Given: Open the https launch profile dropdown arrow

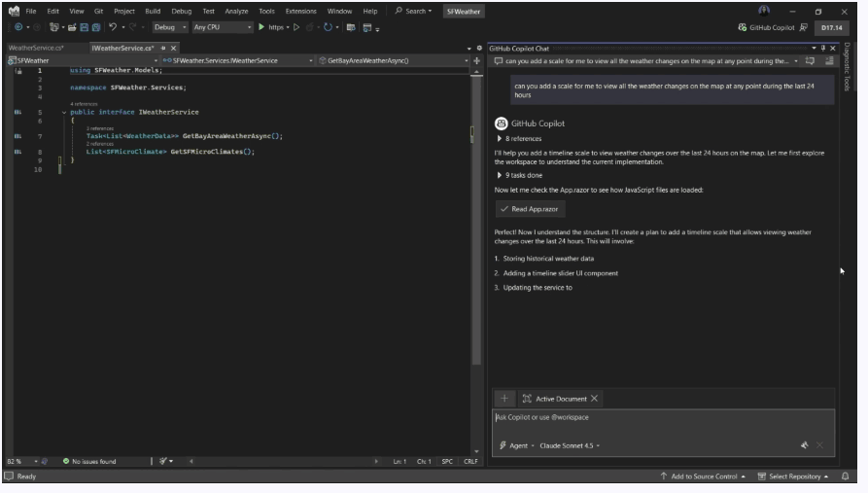Looking at the screenshot, I should click(288, 27).
